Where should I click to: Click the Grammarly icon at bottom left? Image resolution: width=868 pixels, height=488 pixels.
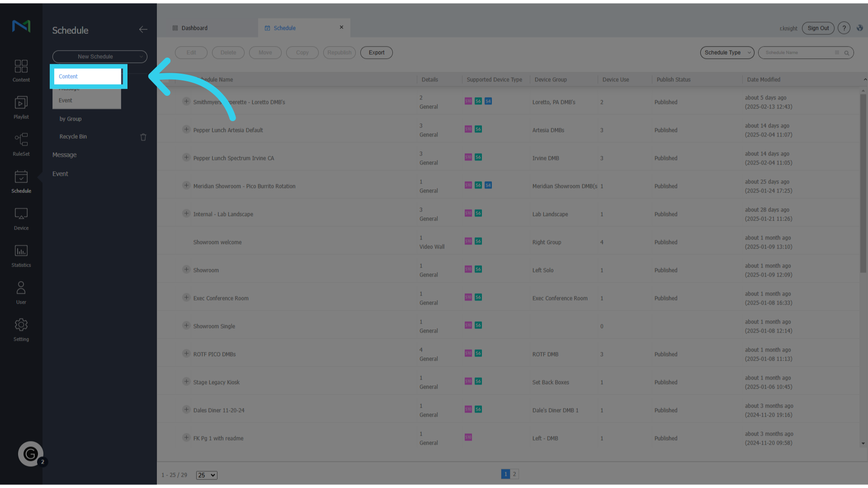click(31, 454)
